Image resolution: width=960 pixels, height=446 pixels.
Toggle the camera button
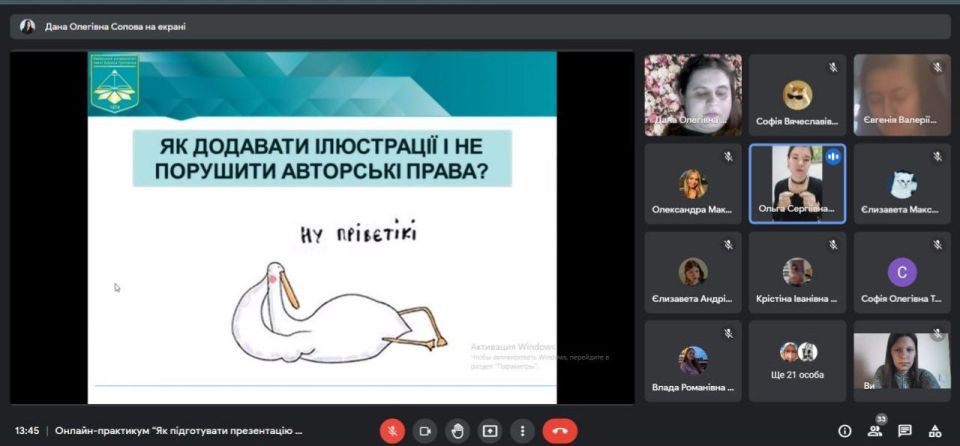point(424,431)
